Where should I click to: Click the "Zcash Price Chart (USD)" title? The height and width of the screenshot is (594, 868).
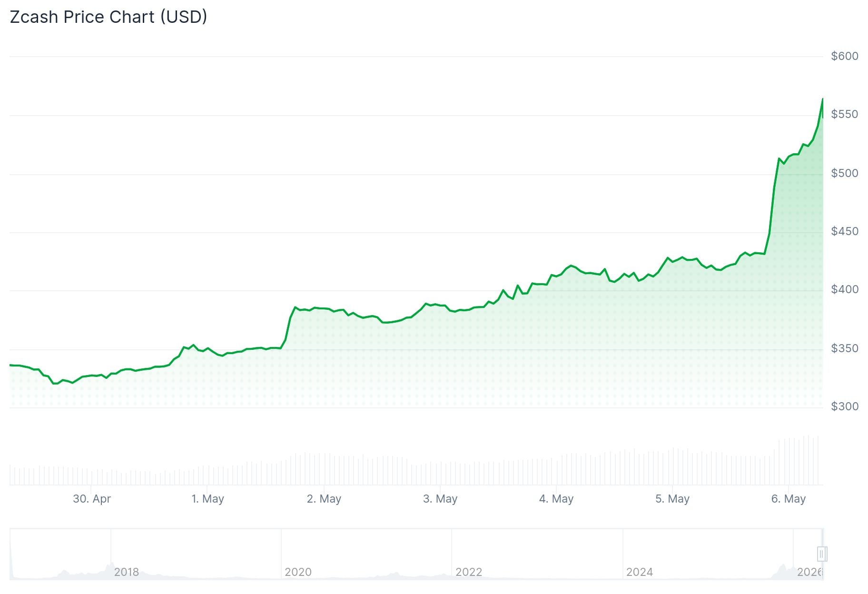(x=108, y=17)
